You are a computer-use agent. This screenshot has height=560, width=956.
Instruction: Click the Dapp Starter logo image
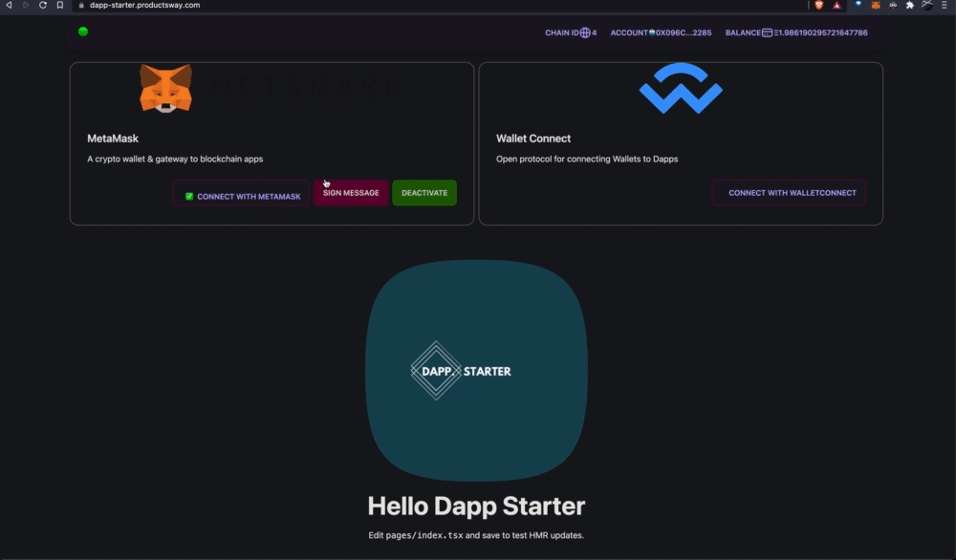pyautogui.click(x=476, y=371)
